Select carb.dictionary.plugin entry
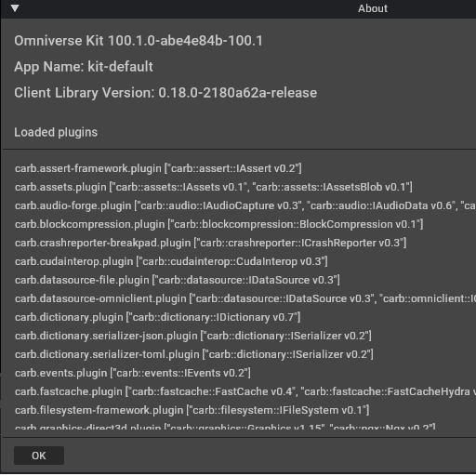Image resolution: width=476 pixels, height=476 pixels. tap(158, 317)
